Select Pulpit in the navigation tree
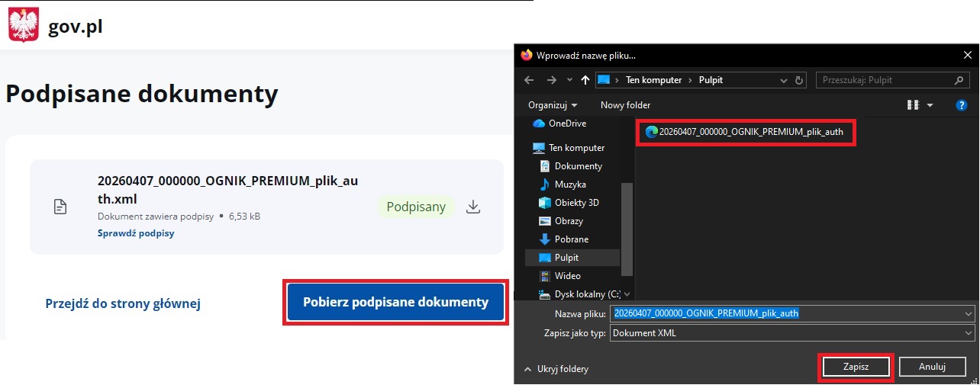980x385 pixels. [566, 258]
